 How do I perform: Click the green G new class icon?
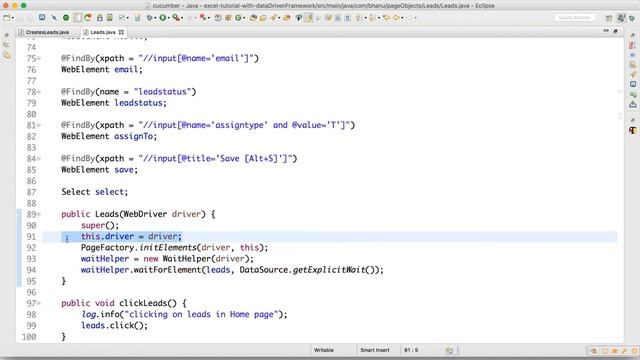[x=238, y=18]
